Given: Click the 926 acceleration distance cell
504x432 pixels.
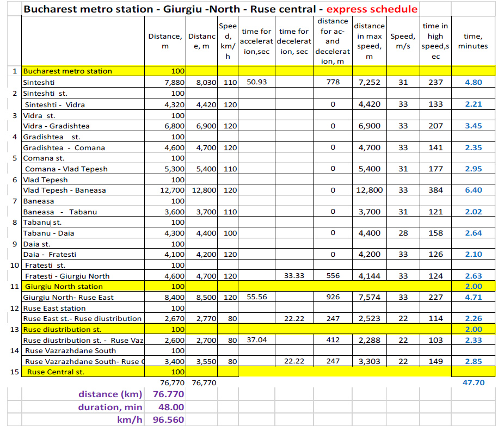Looking at the screenshot, I should point(332,298).
